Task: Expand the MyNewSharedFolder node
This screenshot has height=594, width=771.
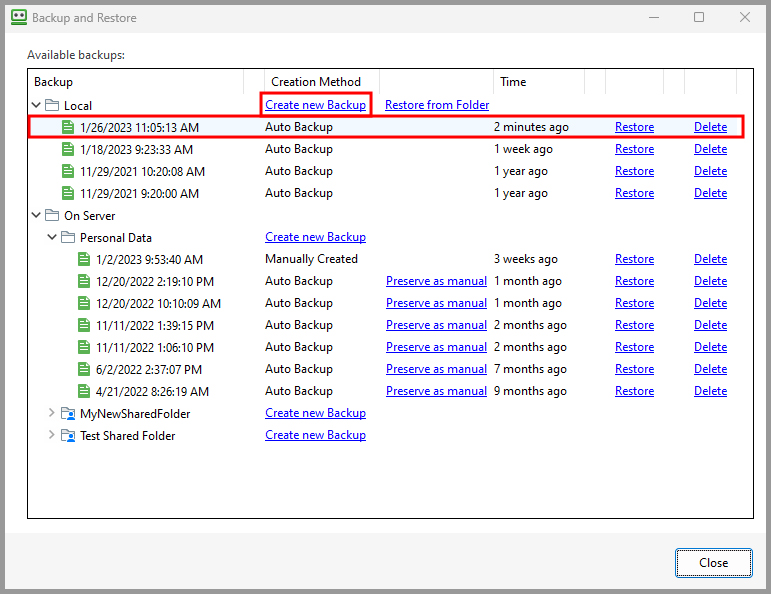Action: pos(51,413)
